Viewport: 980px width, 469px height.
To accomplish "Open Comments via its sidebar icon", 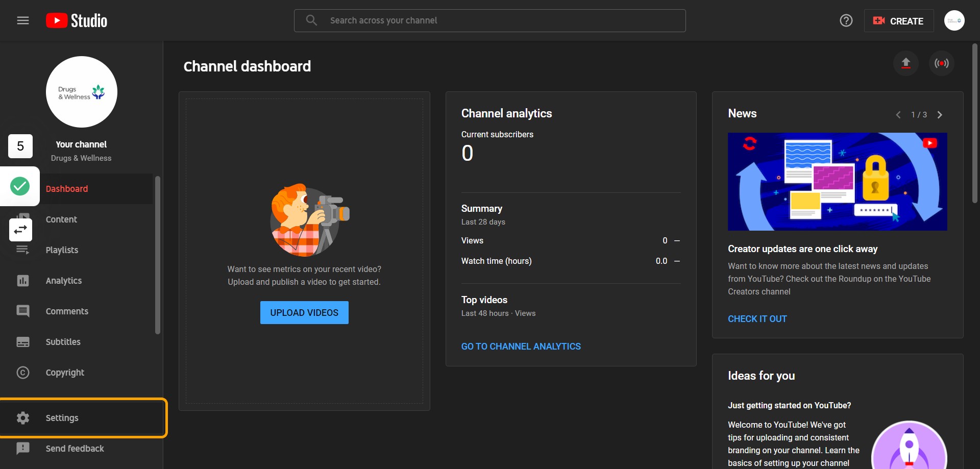I will (23, 311).
